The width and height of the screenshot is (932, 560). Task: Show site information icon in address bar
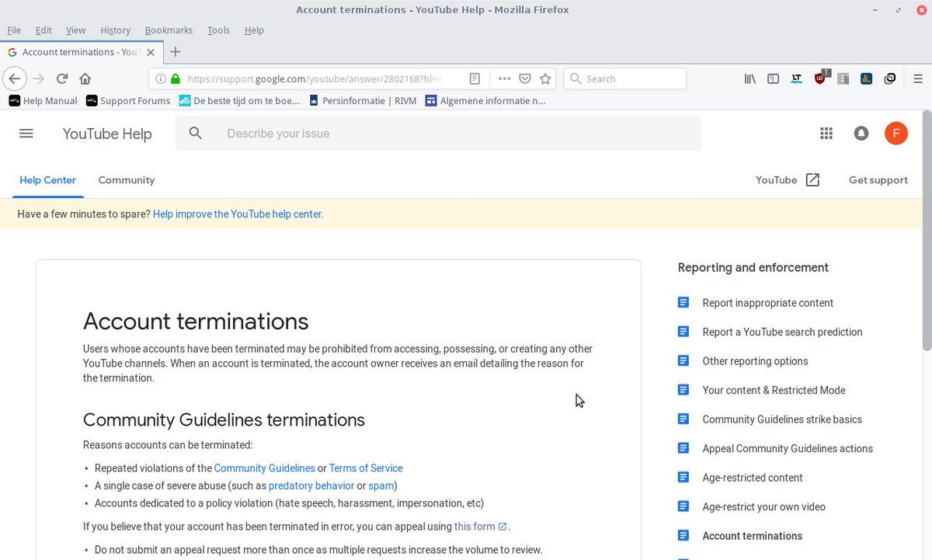(x=161, y=78)
